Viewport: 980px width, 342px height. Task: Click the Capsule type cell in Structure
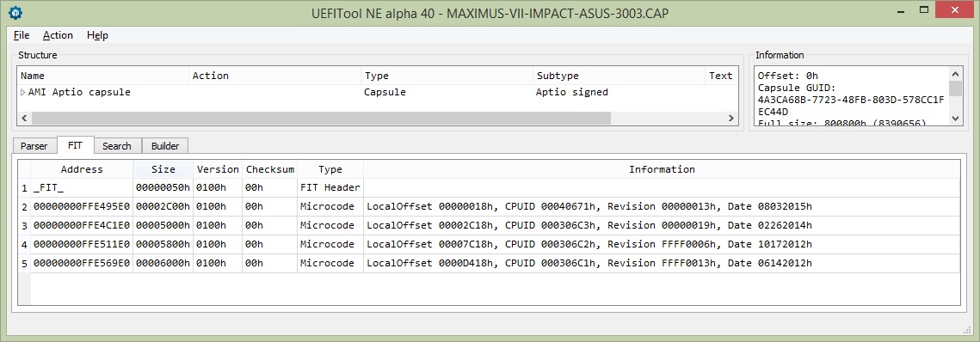(x=385, y=92)
